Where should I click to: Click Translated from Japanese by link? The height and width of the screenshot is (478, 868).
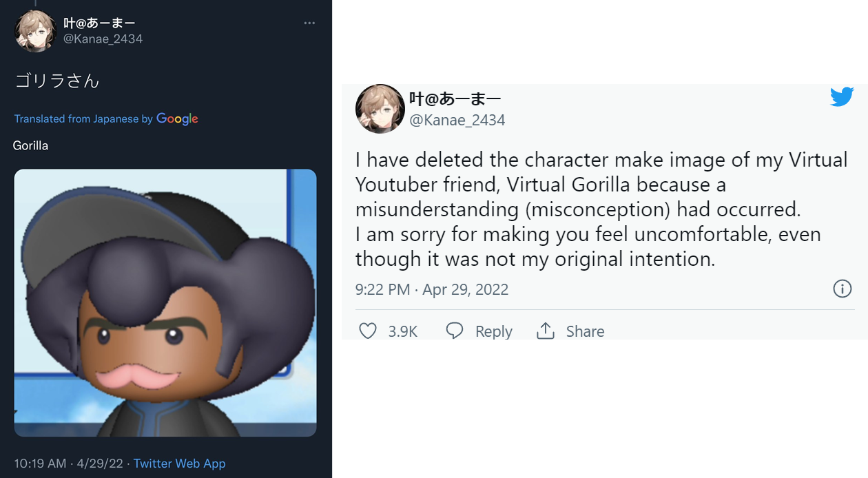[x=83, y=119]
